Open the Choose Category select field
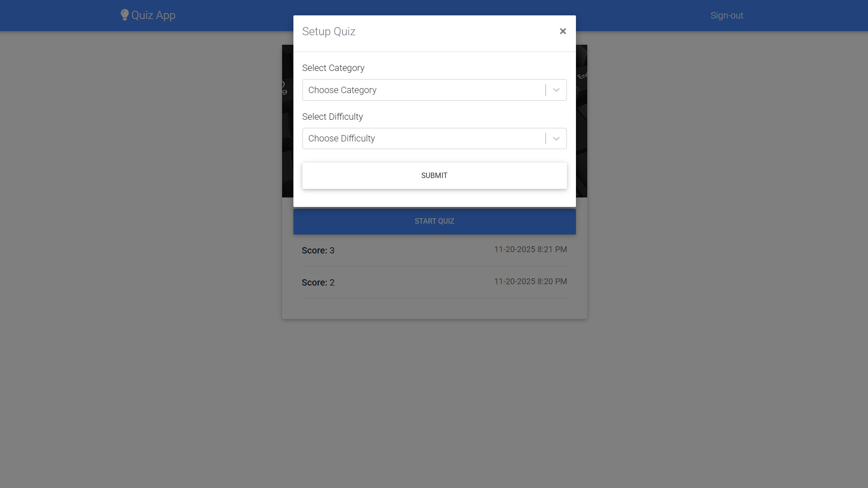Screen dimensions: 868x488 (x=434, y=90)
